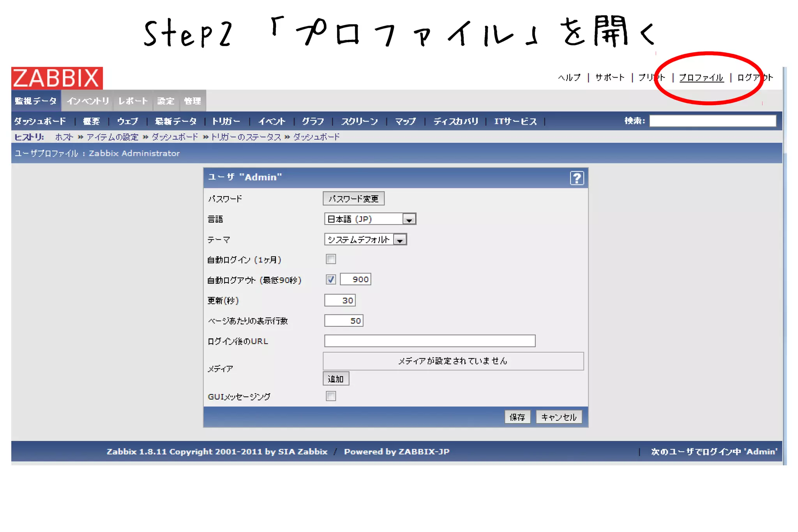The height and width of the screenshot is (532, 798).
Task: Open イベント submenu item
Action: [x=272, y=121]
